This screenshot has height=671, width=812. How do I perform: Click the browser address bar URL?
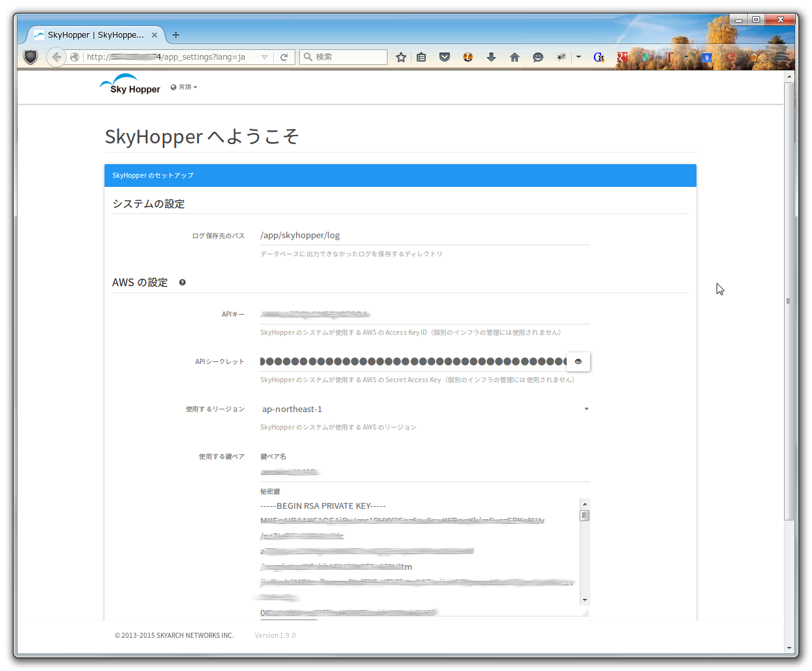point(166,57)
